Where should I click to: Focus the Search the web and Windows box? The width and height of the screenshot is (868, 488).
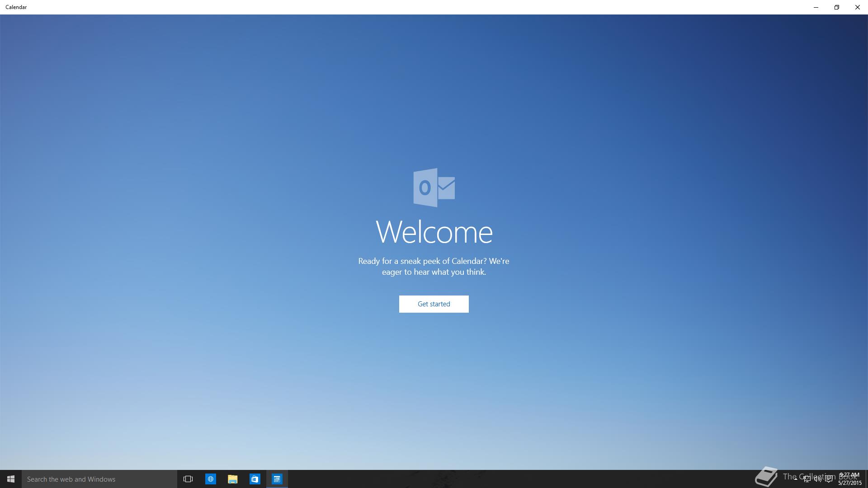99,479
